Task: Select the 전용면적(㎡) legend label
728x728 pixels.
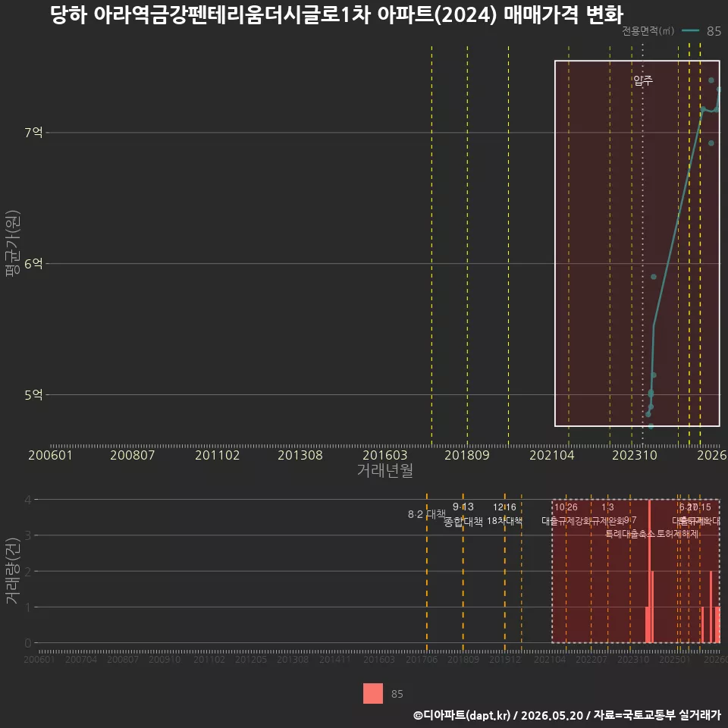Action: click(x=648, y=31)
